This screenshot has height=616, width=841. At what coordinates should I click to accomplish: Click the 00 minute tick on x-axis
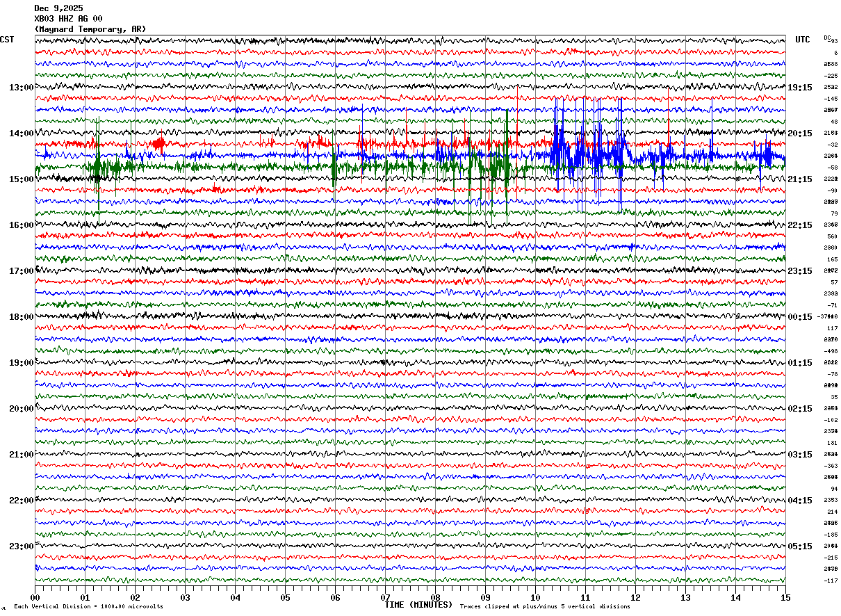click(x=35, y=597)
